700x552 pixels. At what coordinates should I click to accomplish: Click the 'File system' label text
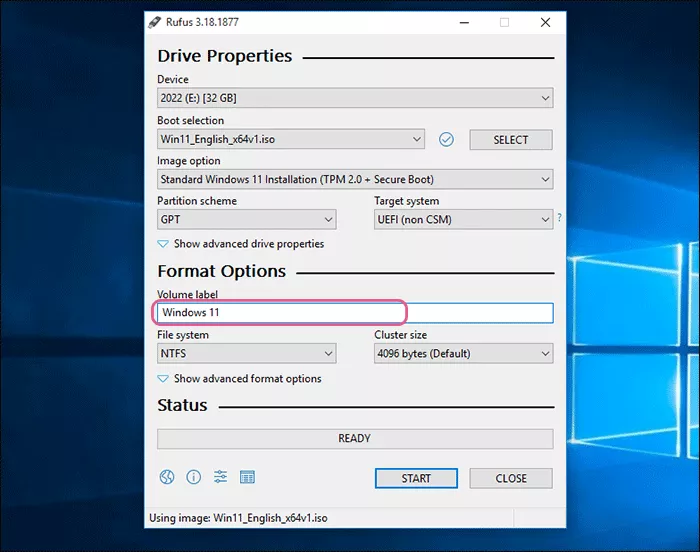point(183,335)
